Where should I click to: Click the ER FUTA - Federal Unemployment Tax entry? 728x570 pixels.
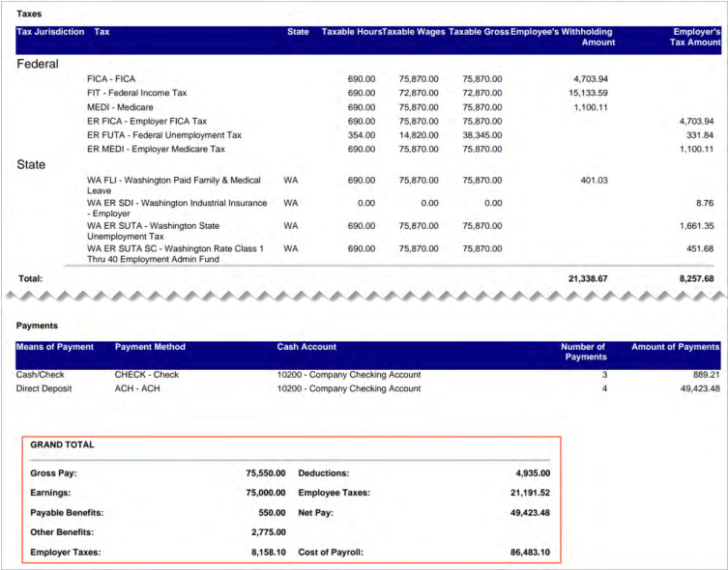[163, 135]
